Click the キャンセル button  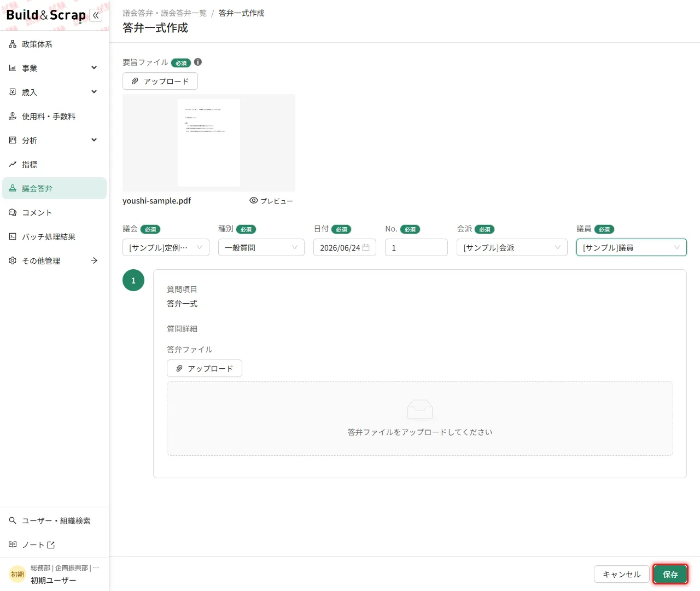coord(621,574)
